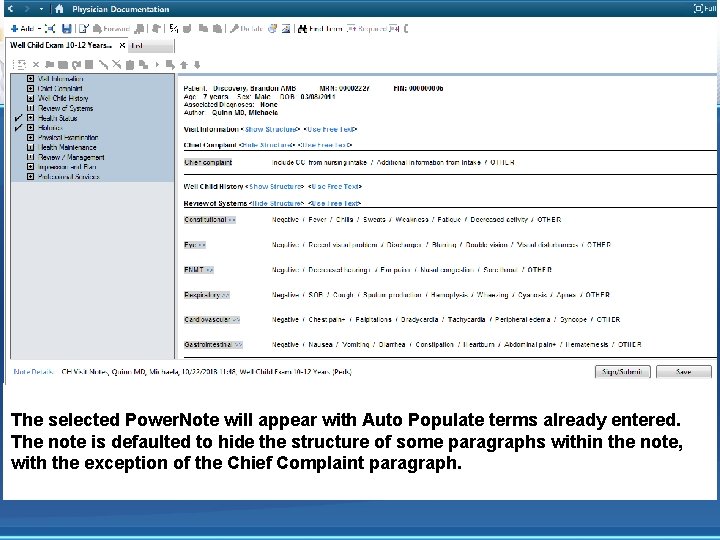Click the Find Term binoculars button
This screenshot has width=720, height=540.
click(x=320, y=28)
